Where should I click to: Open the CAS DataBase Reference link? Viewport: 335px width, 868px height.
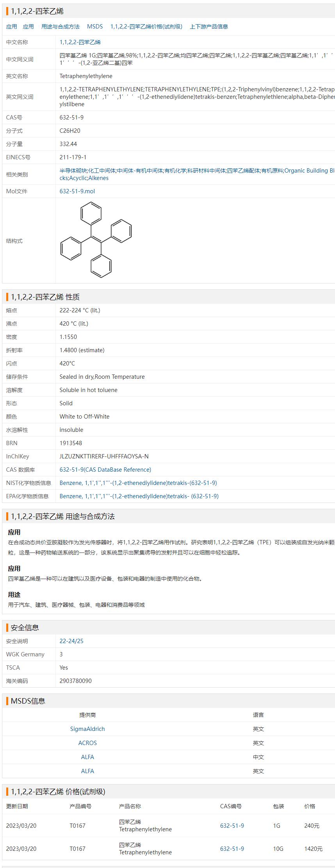coord(105,470)
